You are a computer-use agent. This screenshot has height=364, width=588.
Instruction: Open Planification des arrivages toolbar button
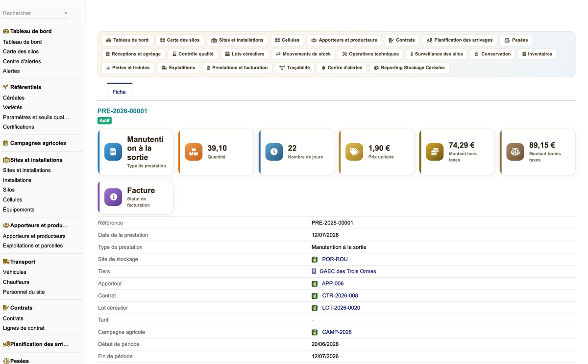coord(460,40)
